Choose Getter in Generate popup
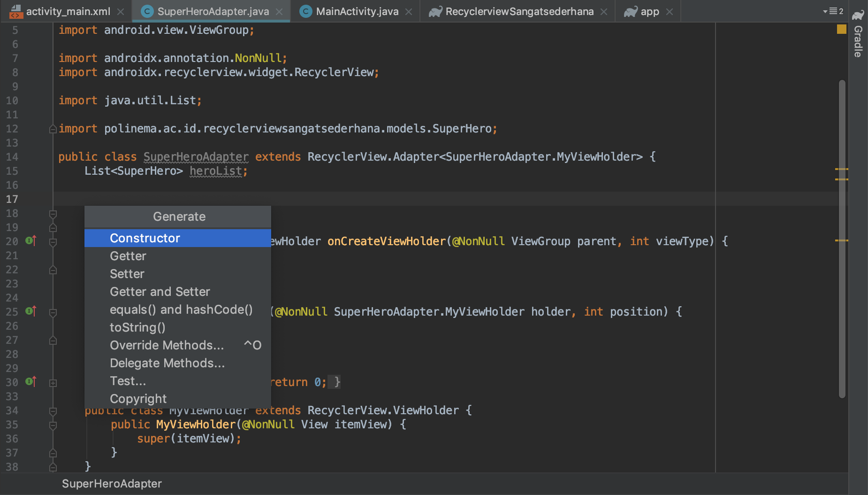 177,256
